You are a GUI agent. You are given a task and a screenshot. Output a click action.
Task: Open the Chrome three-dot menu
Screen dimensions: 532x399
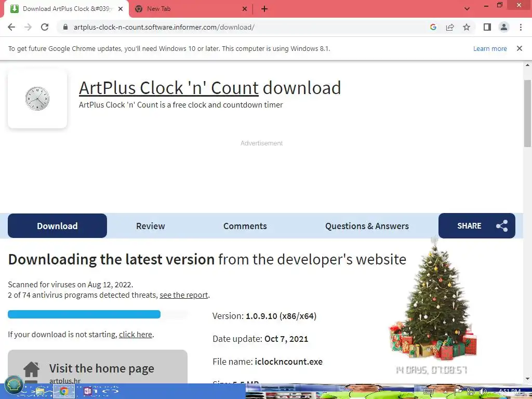tap(521, 27)
